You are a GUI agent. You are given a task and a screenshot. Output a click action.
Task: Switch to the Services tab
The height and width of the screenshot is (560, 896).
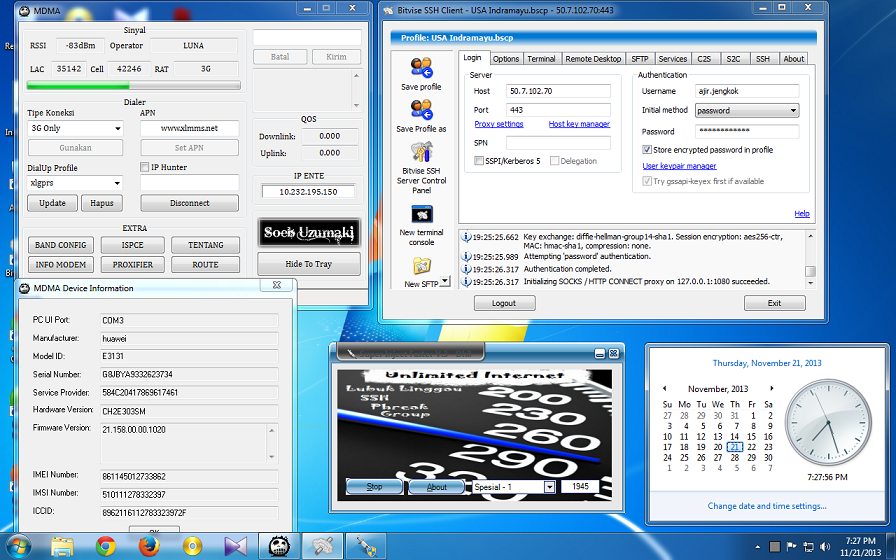tap(673, 59)
